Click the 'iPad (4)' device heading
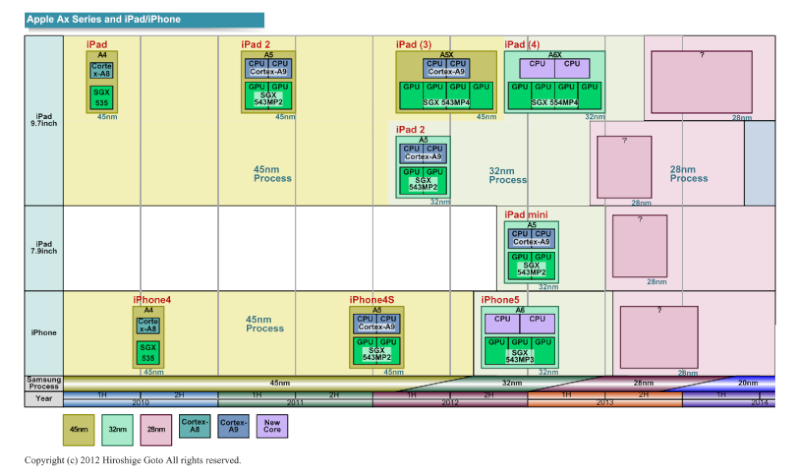 coord(522,44)
